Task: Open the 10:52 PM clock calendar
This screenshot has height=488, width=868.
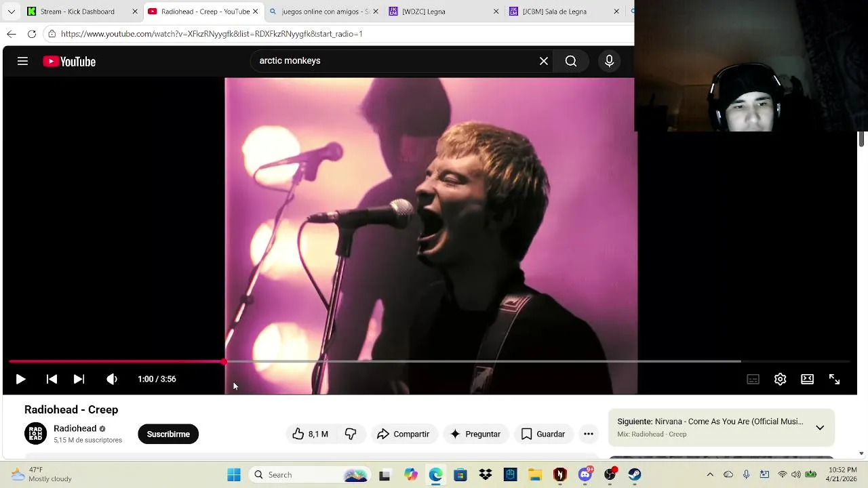Action: point(842,474)
